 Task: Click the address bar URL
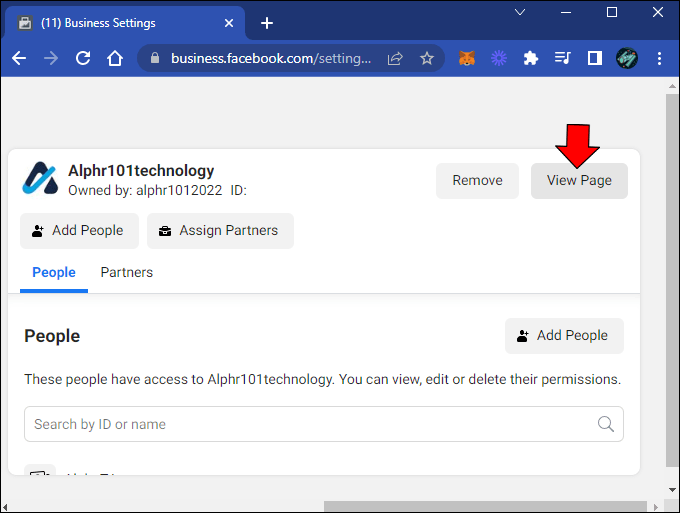271,58
